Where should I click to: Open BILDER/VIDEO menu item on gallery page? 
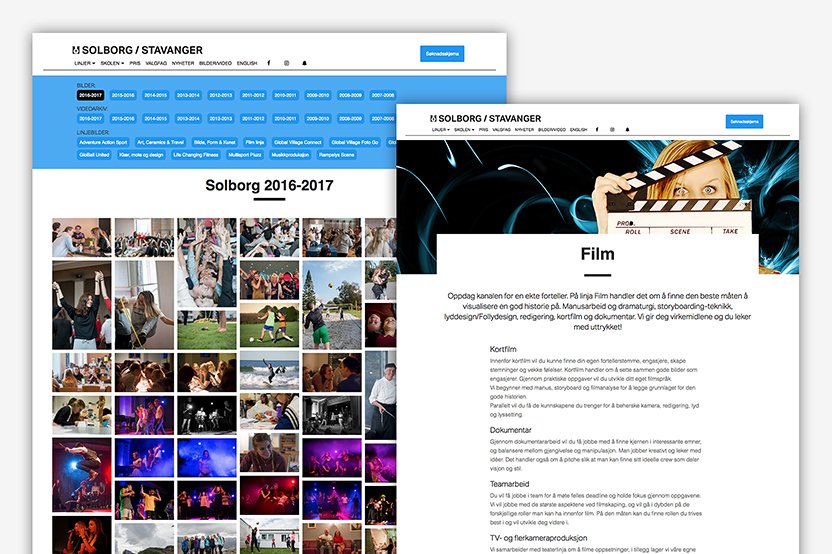[x=215, y=63]
